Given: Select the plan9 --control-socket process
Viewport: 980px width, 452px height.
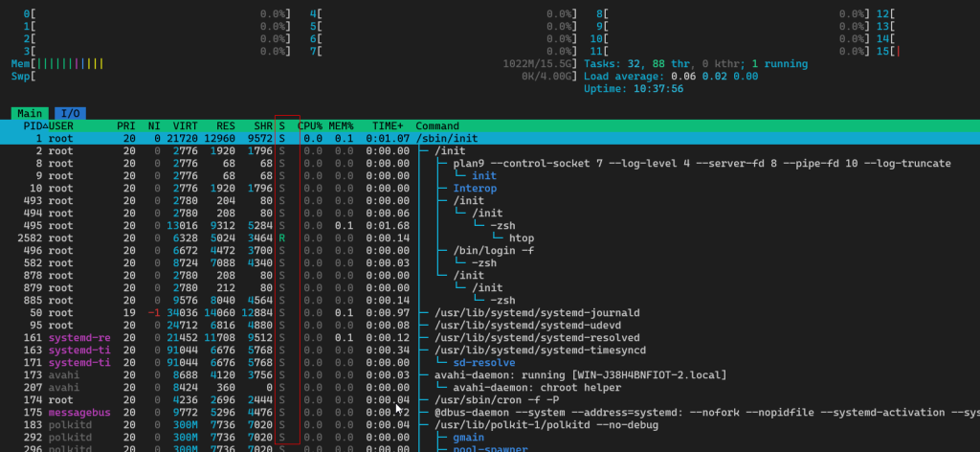Looking at the screenshot, I should (x=702, y=163).
